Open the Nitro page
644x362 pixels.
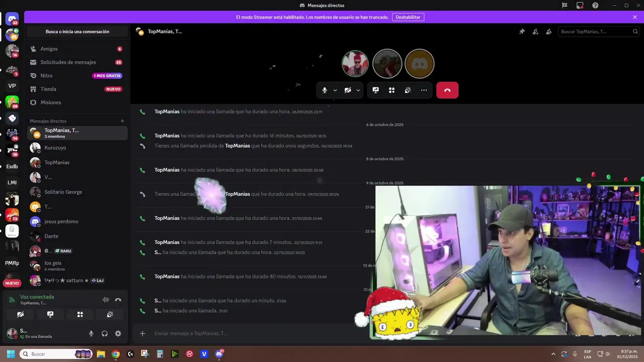pos(77,75)
